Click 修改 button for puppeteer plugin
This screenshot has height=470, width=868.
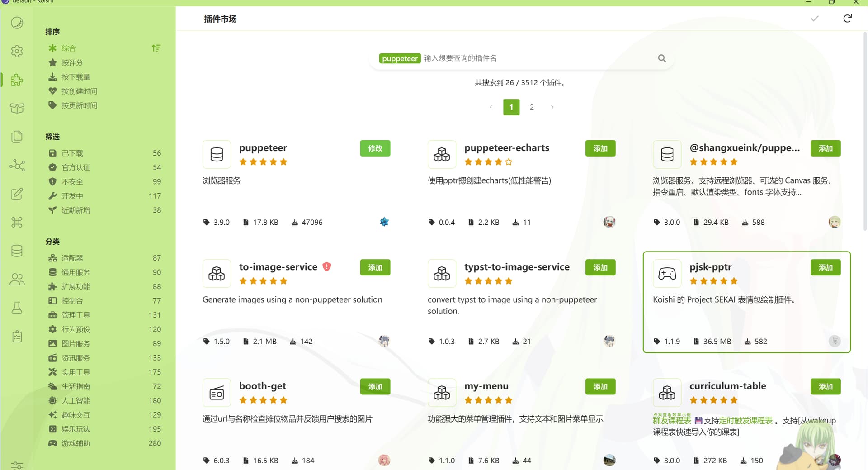pyautogui.click(x=375, y=148)
